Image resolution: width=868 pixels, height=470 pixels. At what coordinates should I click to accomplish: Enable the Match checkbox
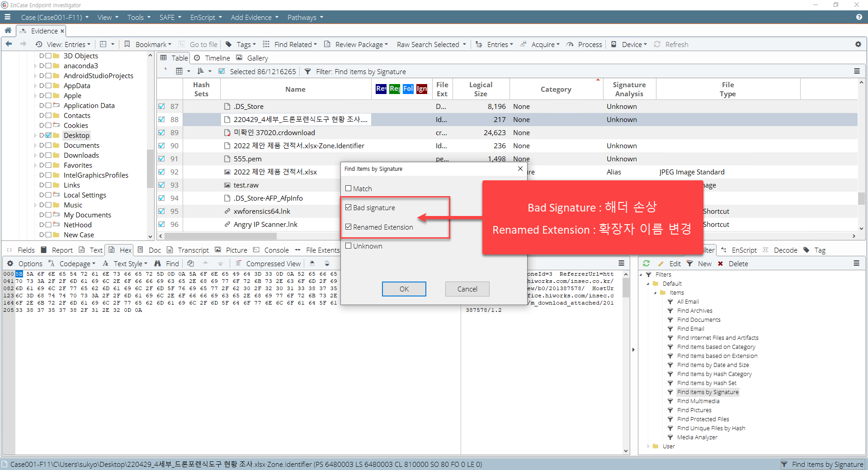(x=348, y=188)
